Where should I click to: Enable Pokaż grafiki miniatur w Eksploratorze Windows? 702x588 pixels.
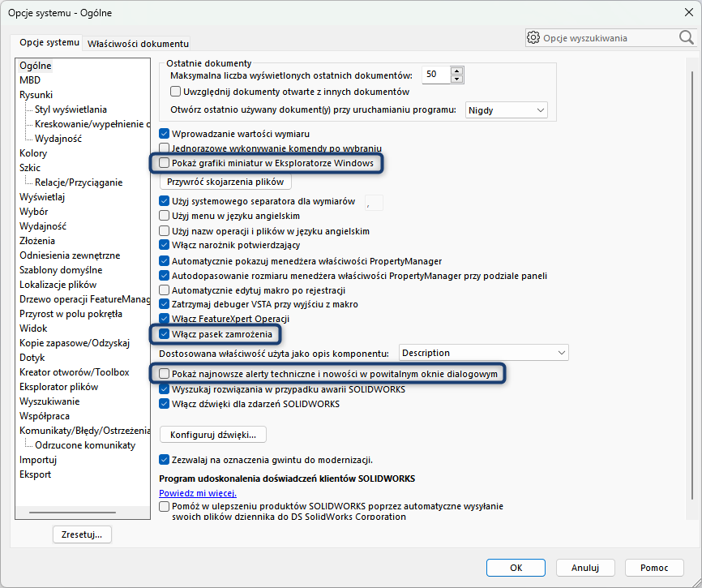(x=165, y=163)
